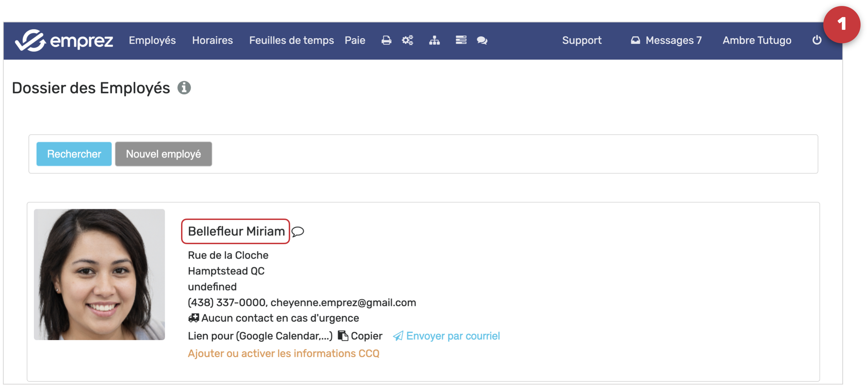Open the Support link
Viewport: 868px width, 388px height.
coord(581,40)
